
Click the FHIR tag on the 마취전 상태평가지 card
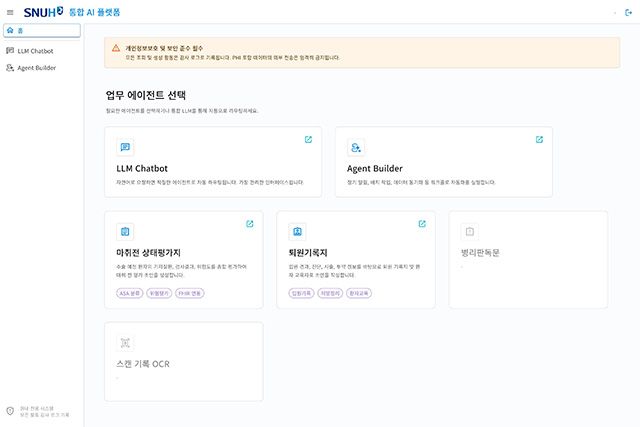click(190, 293)
